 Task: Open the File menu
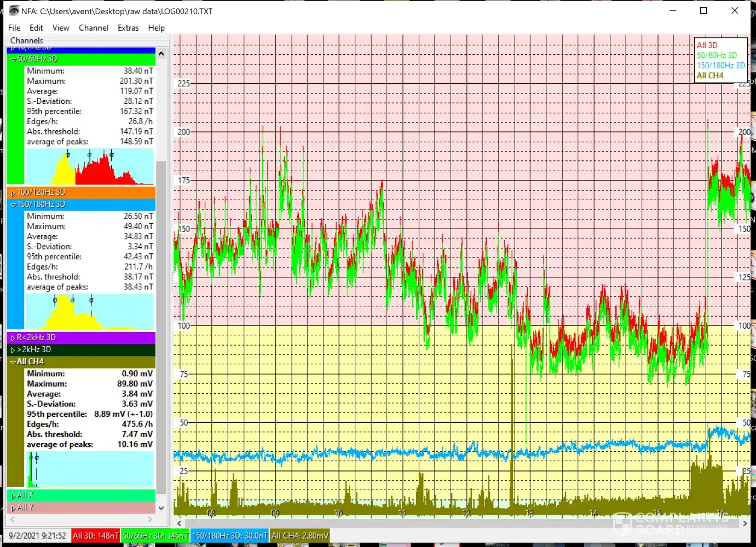[x=14, y=28]
